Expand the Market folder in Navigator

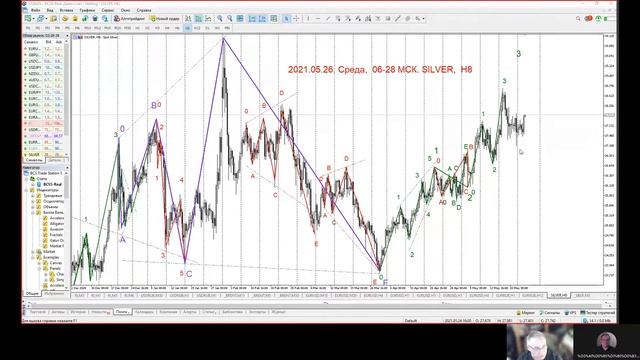(x=33, y=252)
